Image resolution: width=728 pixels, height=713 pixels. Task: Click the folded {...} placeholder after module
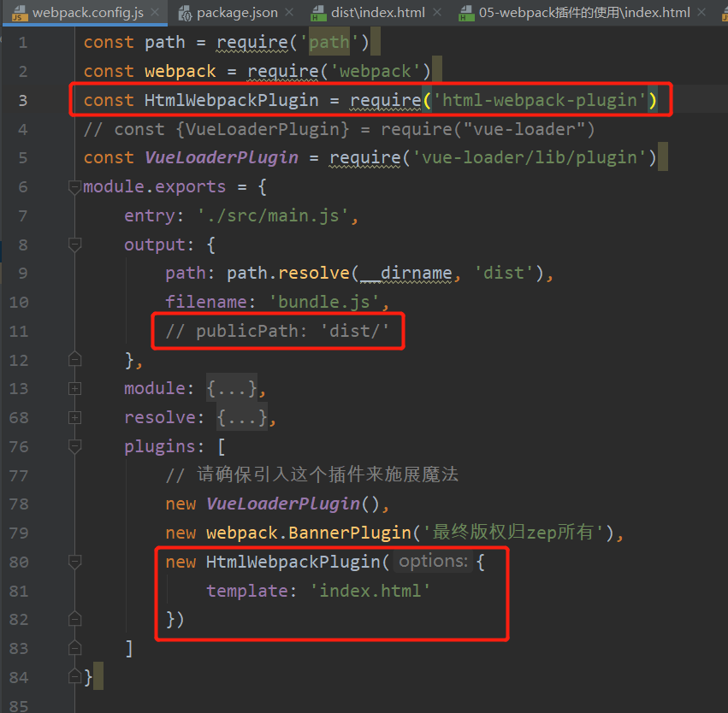(232, 388)
